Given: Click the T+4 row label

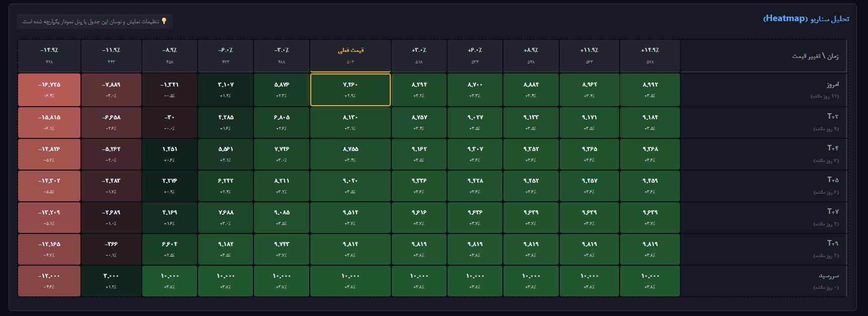Looking at the screenshot, I should click(x=764, y=154).
